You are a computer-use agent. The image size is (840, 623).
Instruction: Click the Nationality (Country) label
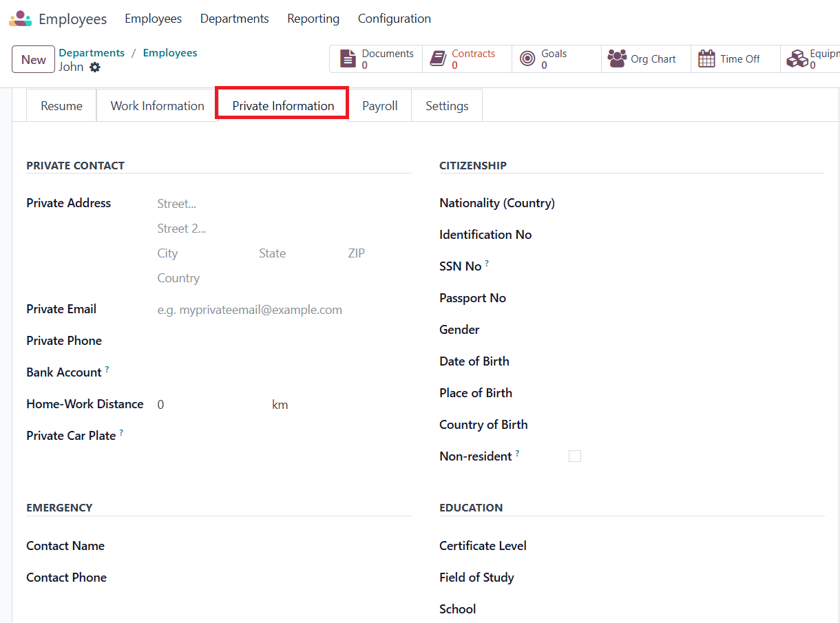(497, 203)
